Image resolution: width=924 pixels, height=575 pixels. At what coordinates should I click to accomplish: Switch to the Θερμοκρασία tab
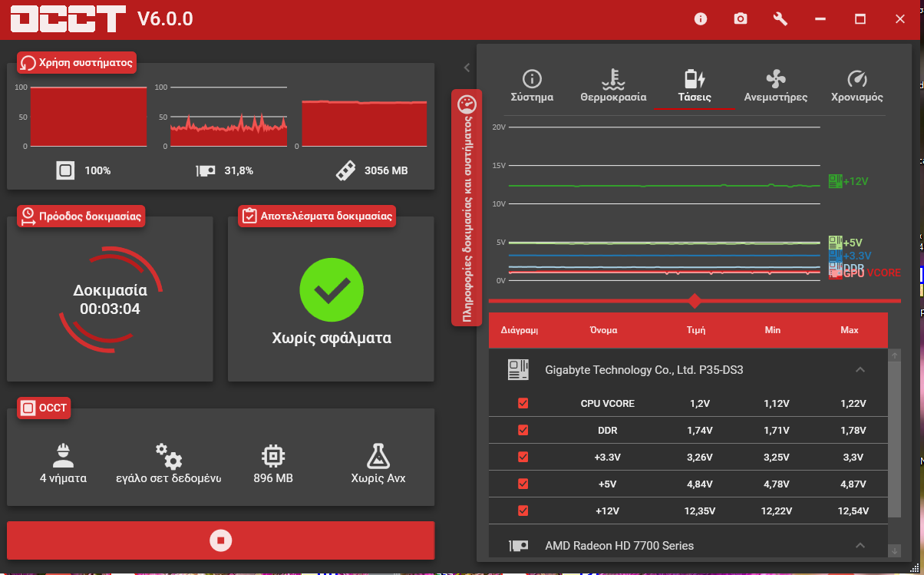pos(613,87)
